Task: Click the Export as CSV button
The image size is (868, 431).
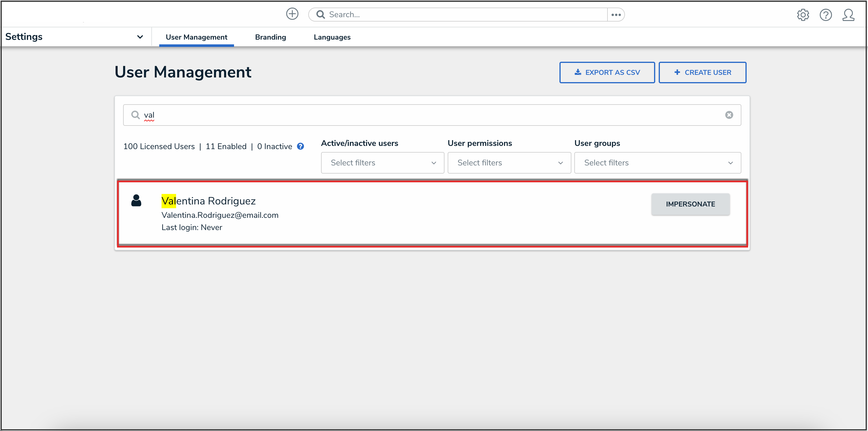Action: (607, 73)
